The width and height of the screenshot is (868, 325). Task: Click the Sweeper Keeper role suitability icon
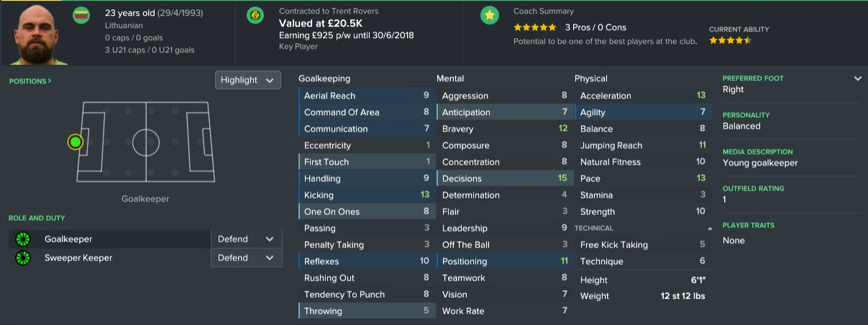[x=22, y=257]
